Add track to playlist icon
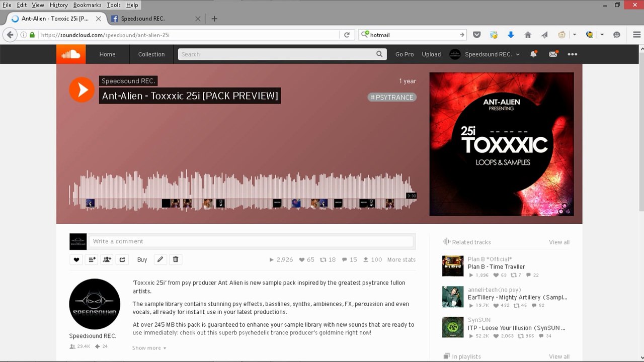The height and width of the screenshot is (362, 644). pyautogui.click(x=92, y=259)
